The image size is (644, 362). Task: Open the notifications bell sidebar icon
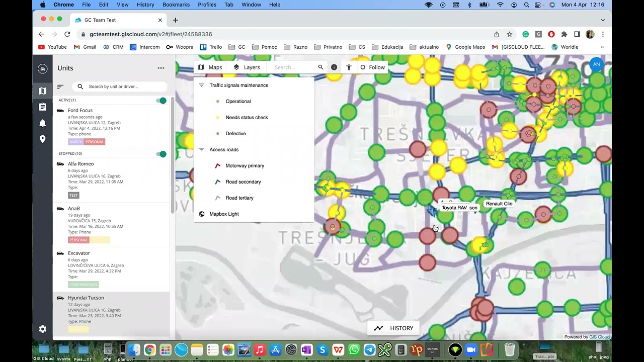pos(43,123)
